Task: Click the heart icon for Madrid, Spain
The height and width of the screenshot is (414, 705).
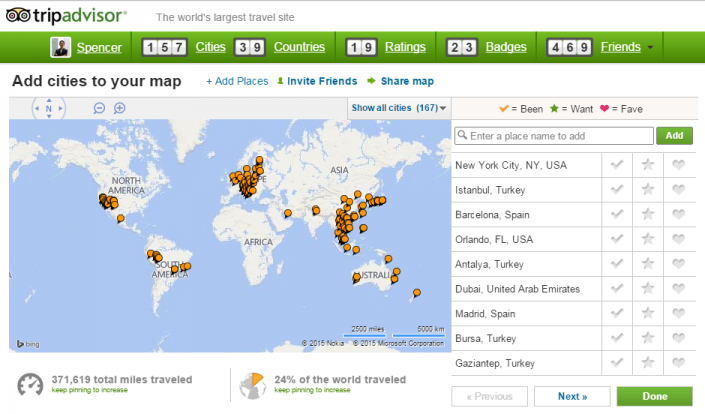Action: [x=677, y=314]
